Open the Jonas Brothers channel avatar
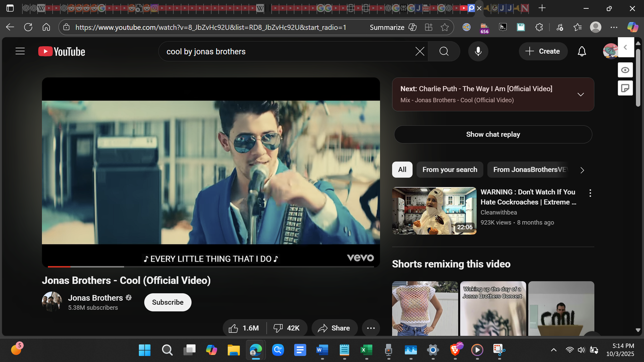Screen dimensions: 644x362 click(52, 302)
